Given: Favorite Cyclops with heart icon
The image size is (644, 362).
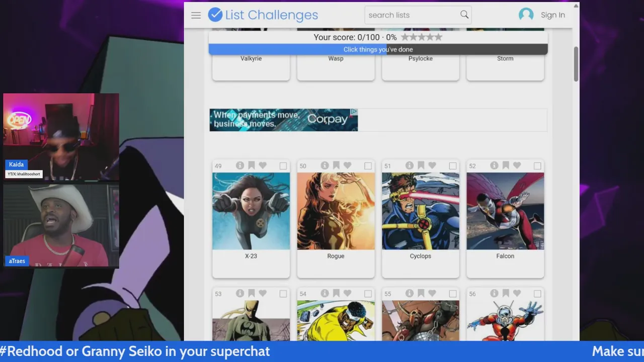Looking at the screenshot, I should point(432,165).
